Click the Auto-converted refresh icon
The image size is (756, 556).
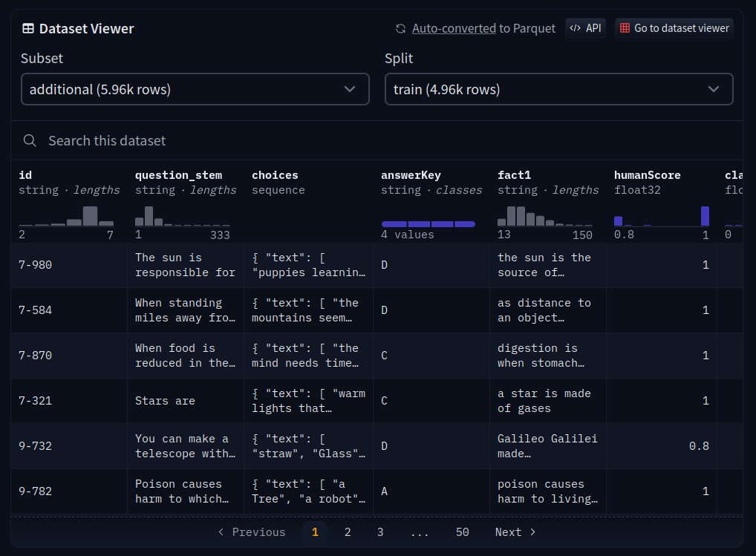point(400,29)
